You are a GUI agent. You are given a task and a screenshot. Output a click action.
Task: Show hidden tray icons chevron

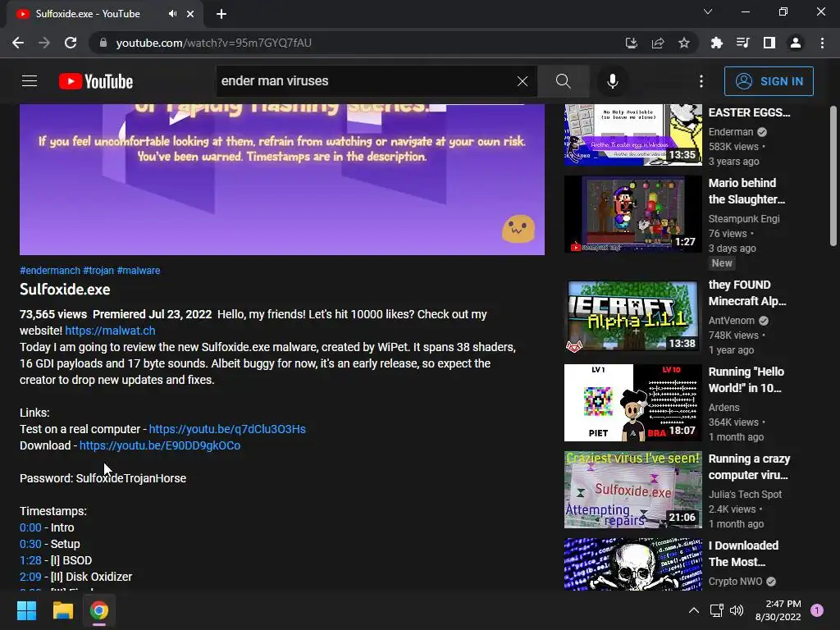click(x=694, y=610)
